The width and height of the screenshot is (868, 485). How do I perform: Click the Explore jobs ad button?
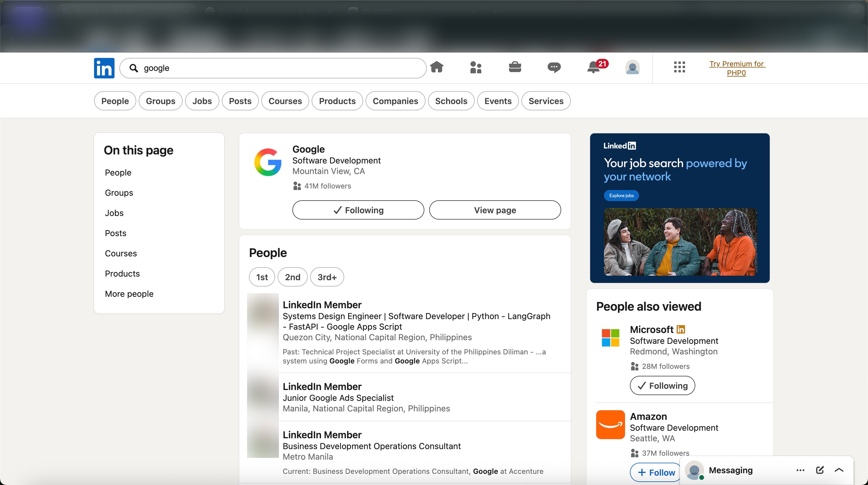click(x=621, y=196)
